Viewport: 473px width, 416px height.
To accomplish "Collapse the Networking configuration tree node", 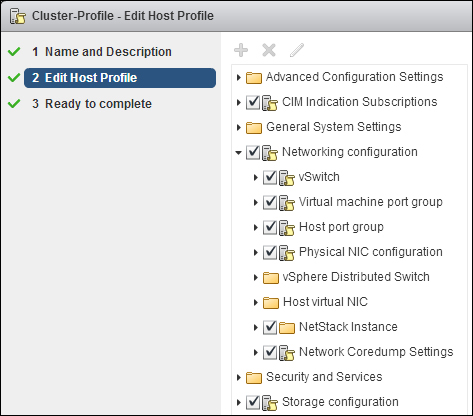I will point(238,153).
